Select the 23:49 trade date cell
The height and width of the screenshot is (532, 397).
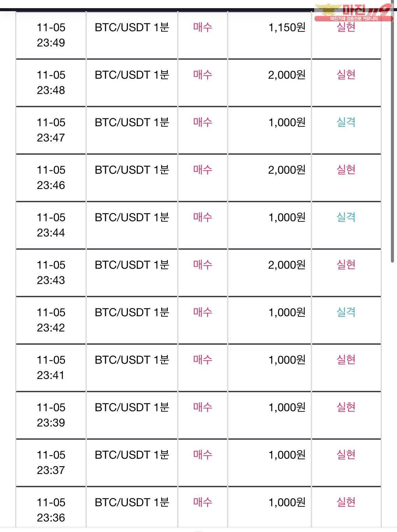[51, 35]
